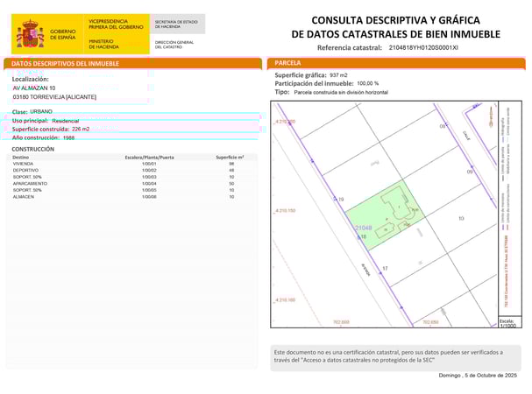This screenshot has width=532, height=394.
Task: Select the date 'Domingo , 5 de Octubre de 2025'
Action: click(x=478, y=376)
